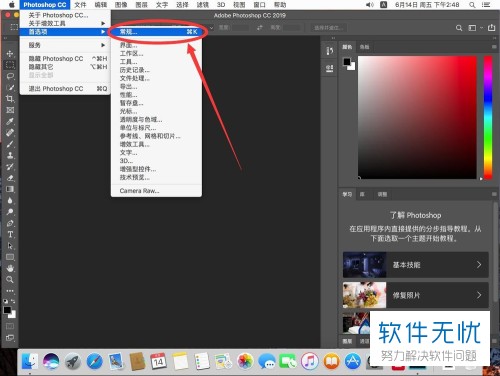Open the collapsed Properties panel icon
500x376 pixels.
(329, 69)
